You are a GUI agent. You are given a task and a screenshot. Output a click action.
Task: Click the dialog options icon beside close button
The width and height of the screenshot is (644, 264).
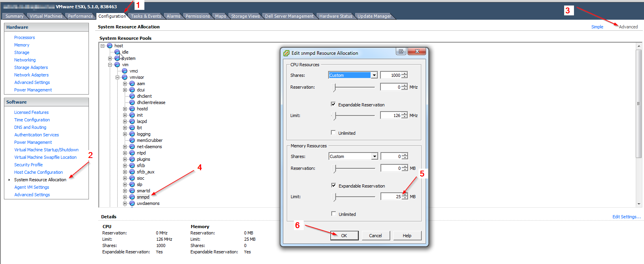(401, 52)
